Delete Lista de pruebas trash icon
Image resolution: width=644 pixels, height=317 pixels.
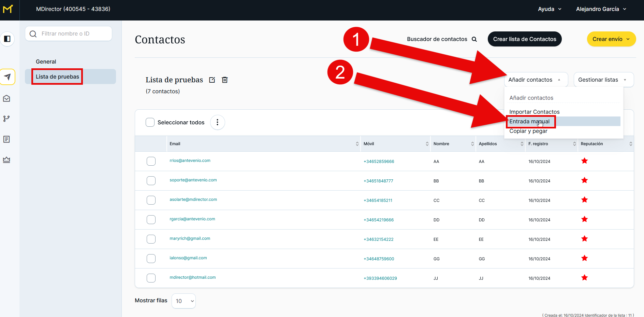click(225, 80)
